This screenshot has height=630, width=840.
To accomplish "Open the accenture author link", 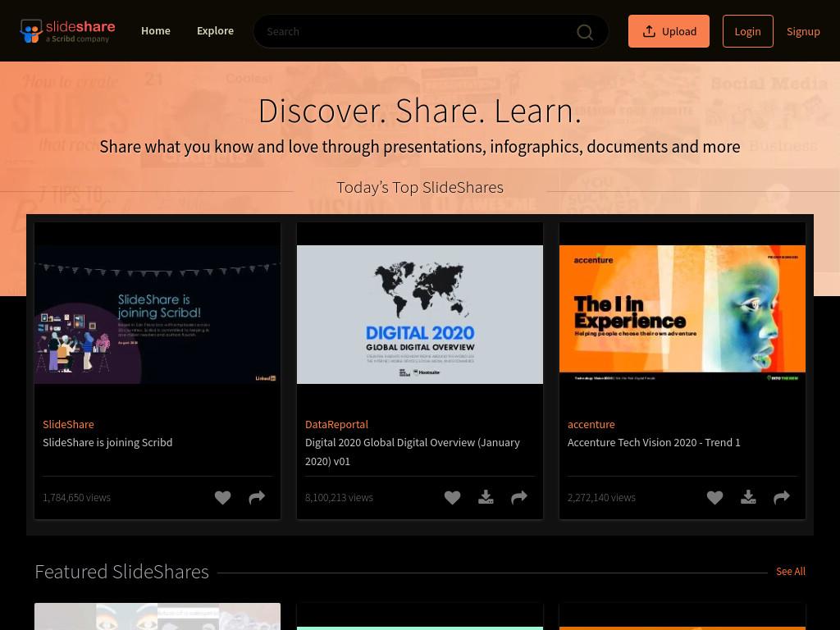I will pyautogui.click(x=591, y=424).
